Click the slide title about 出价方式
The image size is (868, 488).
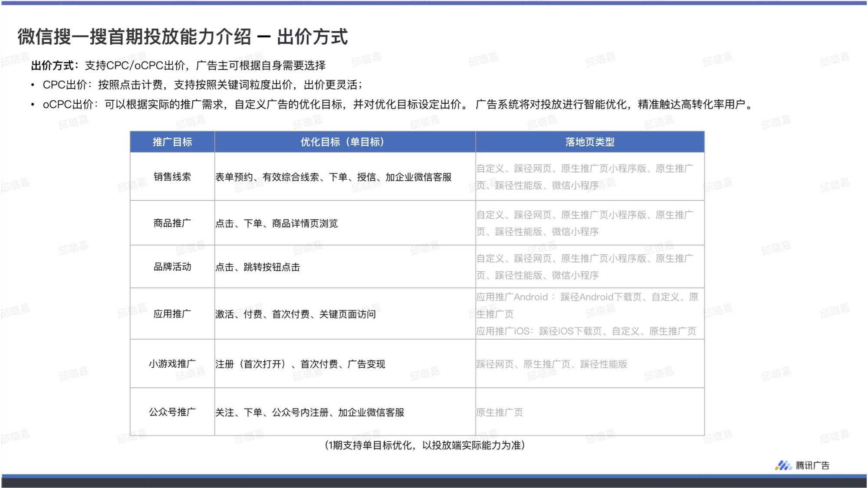(x=182, y=36)
